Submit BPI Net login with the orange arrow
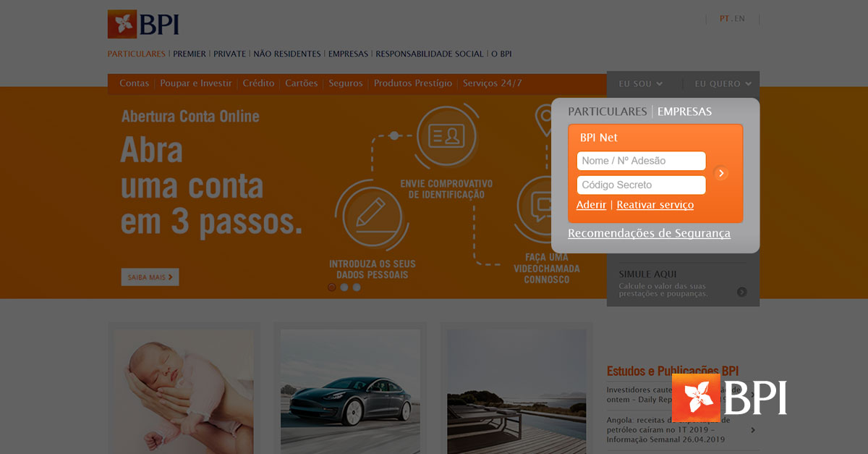The image size is (868, 454). pyautogui.click(x=721, y=173)
